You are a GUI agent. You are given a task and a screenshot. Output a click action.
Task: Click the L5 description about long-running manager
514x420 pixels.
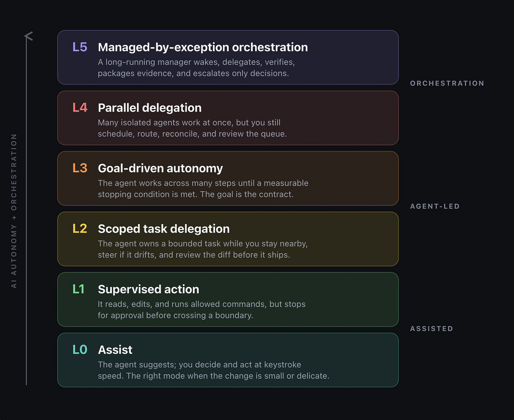(196, 67)
